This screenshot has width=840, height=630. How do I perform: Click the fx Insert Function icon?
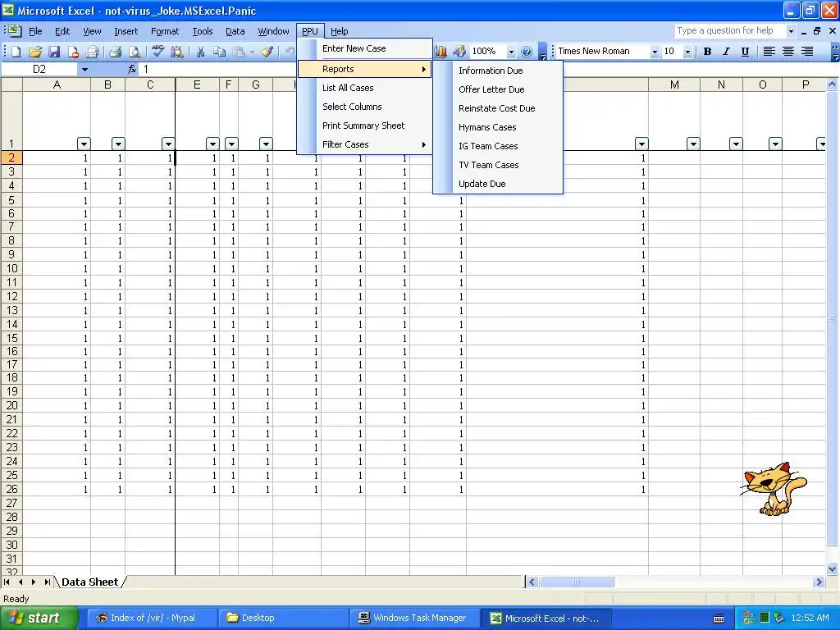click(x=132, y=69)
